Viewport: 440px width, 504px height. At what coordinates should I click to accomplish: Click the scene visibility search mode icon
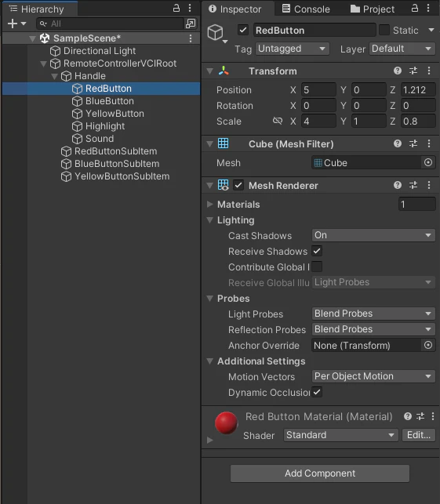(191, 24)
